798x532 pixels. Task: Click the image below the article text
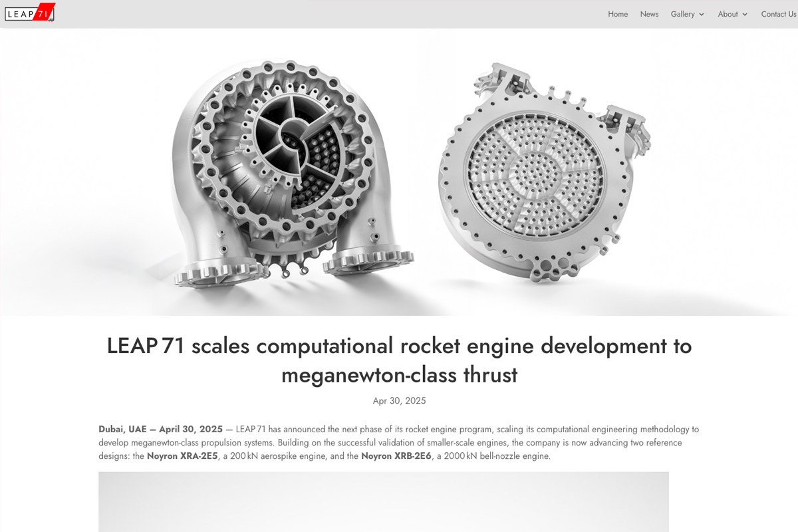[x=384, y=502]
